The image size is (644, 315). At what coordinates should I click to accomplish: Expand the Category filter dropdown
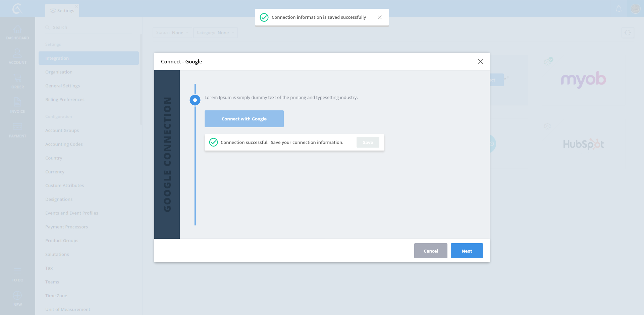tap(215, 33)
